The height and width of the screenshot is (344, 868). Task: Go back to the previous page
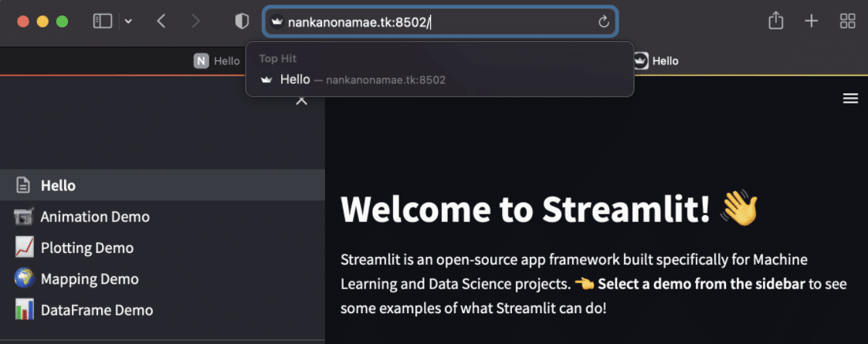[161, 22]
